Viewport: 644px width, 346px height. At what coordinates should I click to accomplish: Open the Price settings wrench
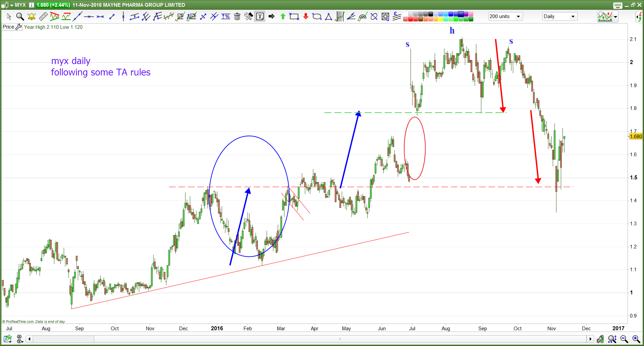[19, 27]
